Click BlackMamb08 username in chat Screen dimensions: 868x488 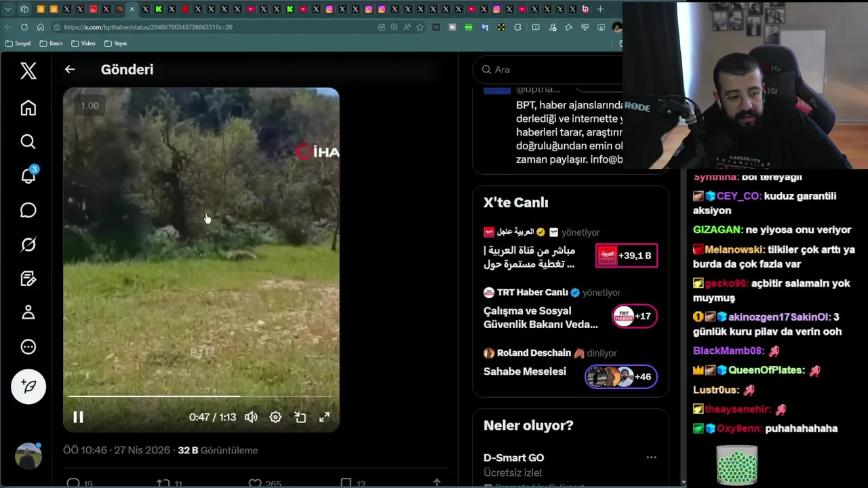coord(728,351)
